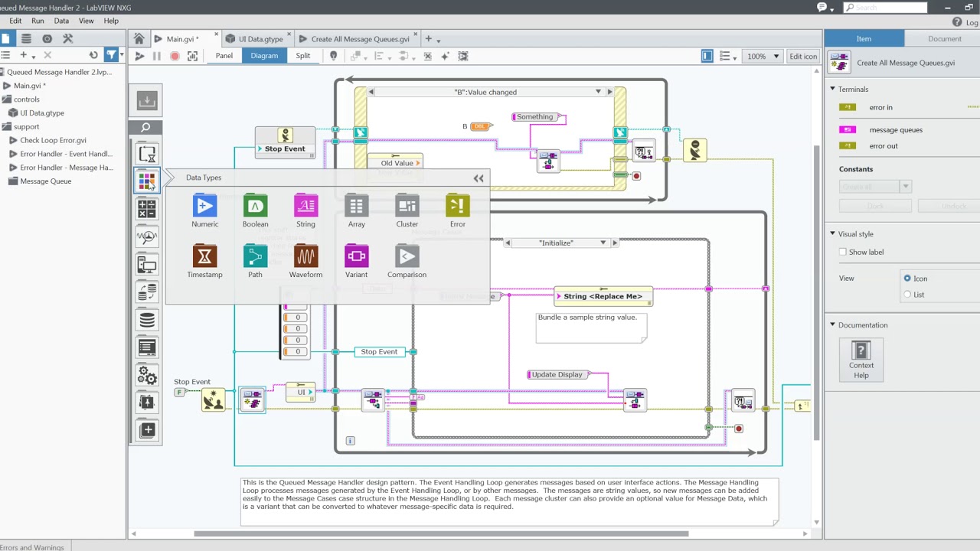Collapse the Terminals section
Screen dimensions: 980x551
(832, 90)
